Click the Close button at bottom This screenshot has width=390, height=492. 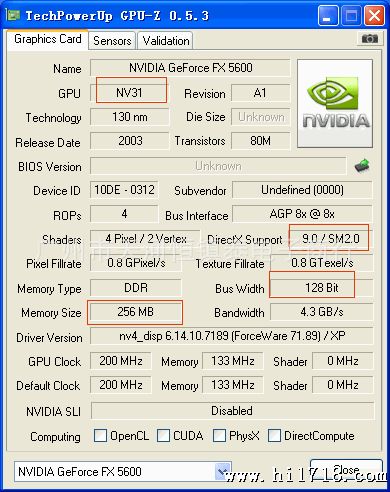(346, 470)
